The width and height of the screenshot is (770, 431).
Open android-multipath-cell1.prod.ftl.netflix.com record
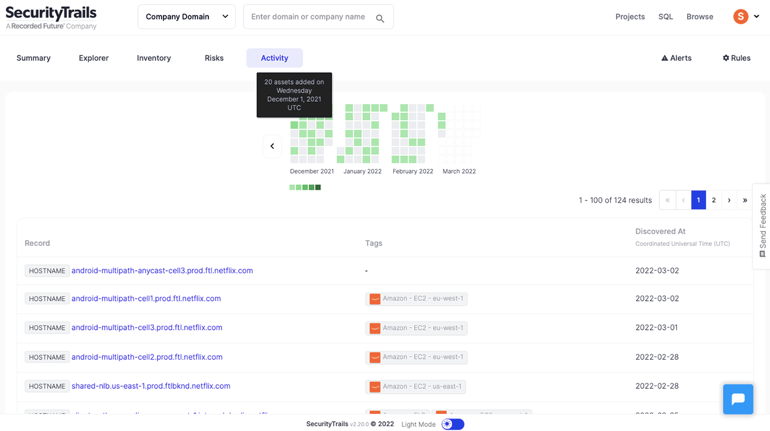pyautogui.click(x=146, y=298)
